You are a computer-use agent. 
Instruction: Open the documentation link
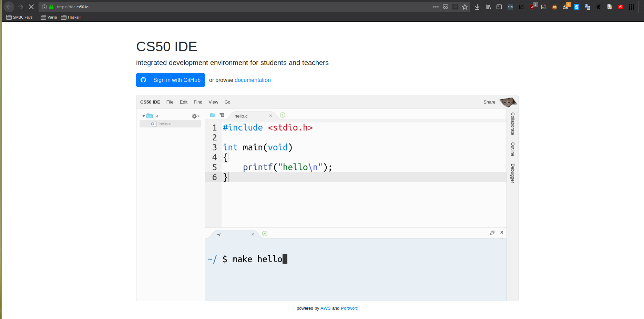[x=253, y=80]
